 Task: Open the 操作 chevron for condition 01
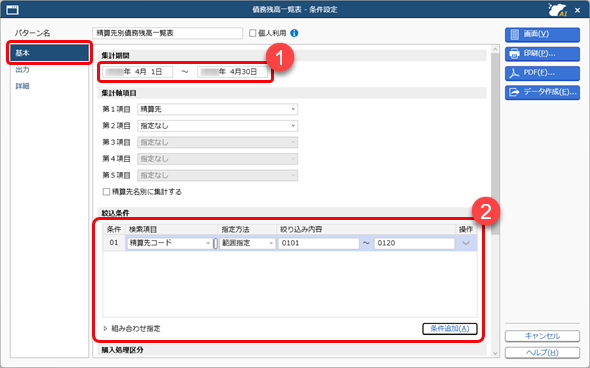[x=466, y=243]
